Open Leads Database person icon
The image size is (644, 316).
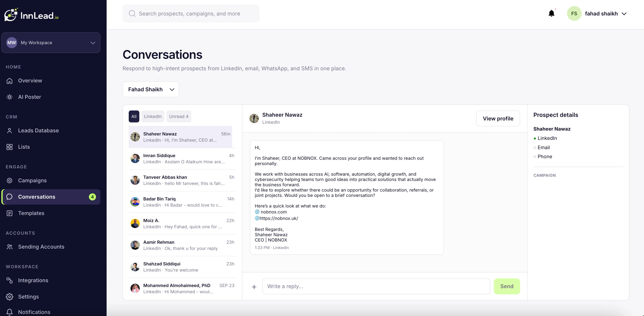pyautogui.click(x=10, y=131)
